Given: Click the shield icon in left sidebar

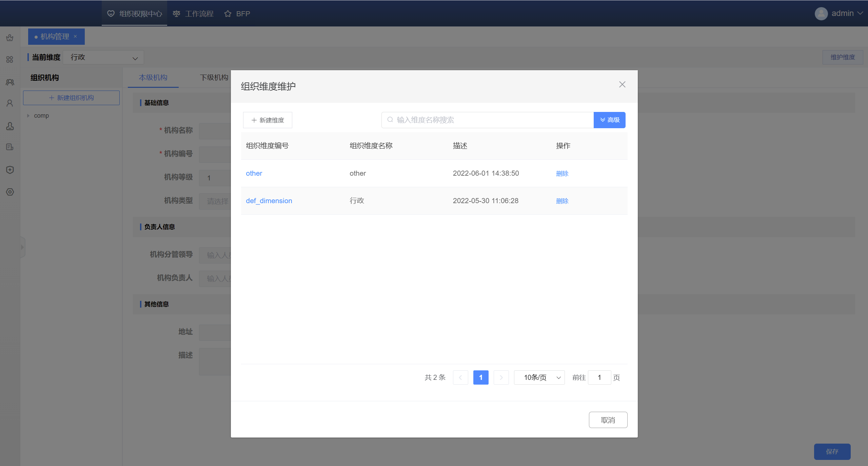Looking at the screenshot, I should point(10,170).
